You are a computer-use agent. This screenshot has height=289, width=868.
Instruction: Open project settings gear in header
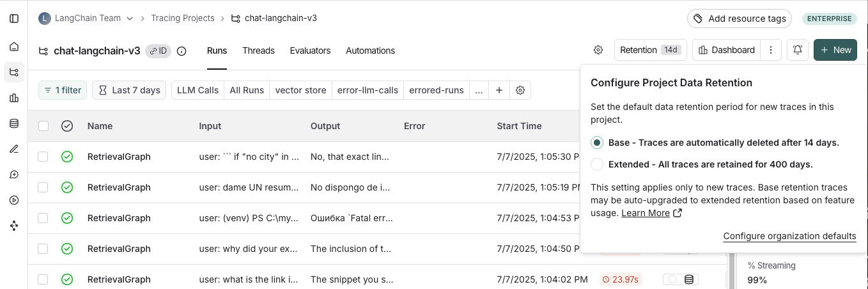[x=598, y=50]
